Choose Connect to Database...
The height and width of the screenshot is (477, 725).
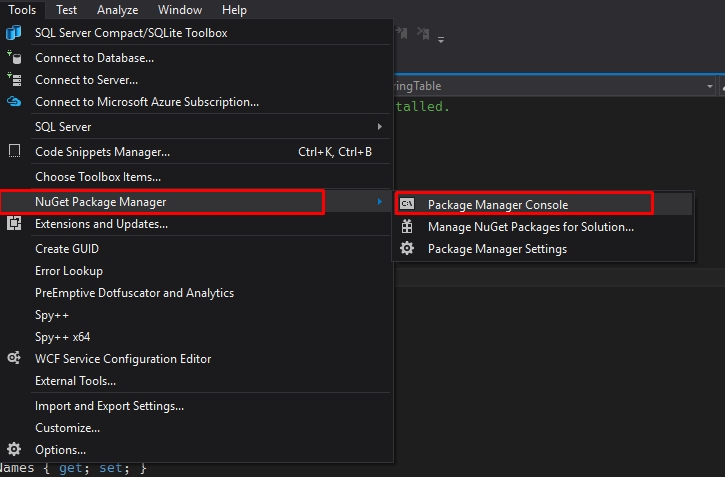(197, 58)
